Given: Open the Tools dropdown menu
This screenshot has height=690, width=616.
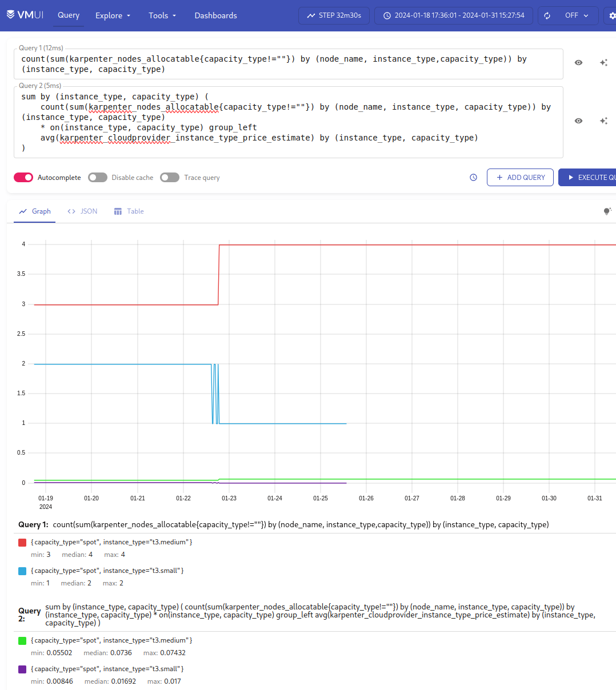Looking at the screenshot, I should [162, 15].
